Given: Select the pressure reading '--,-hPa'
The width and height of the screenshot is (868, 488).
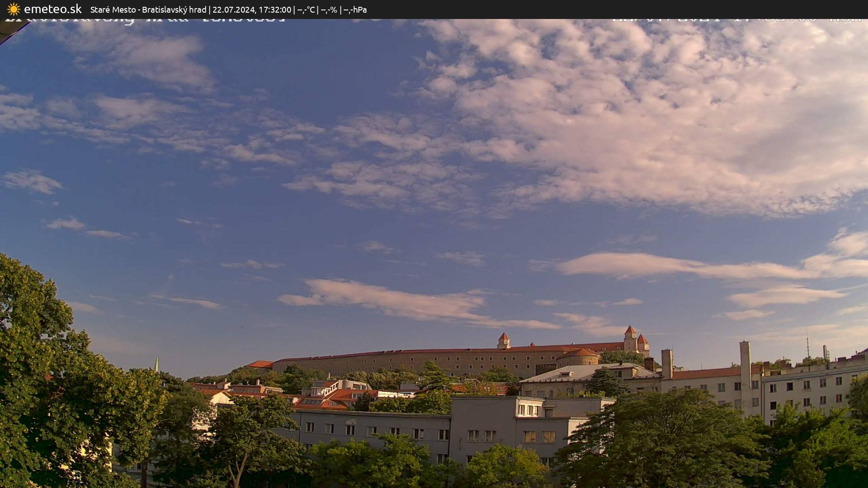Looking at the screenshot, I should coord(355,9).
